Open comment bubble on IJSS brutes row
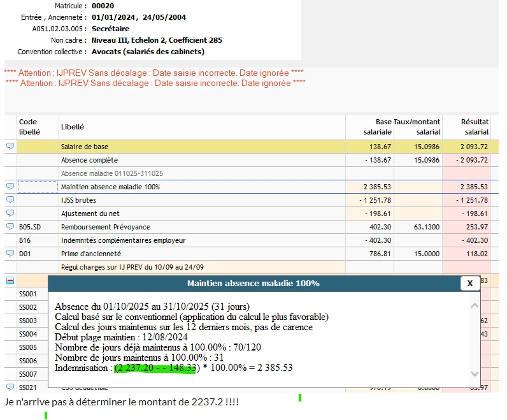507x420 pixels. (10, 199)
